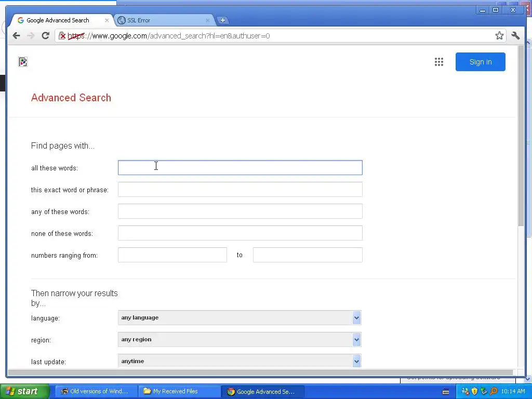Focus this exact word or phrase field
The height and width of the screenshot is (399, 532).
click(240, 189)
